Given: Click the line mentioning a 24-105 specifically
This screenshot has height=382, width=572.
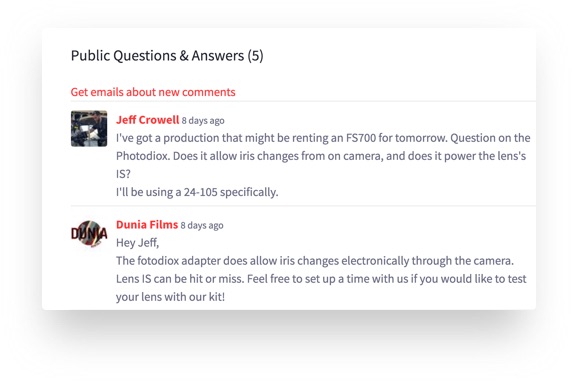Looking at the screenshot, I should coord(197,192).
